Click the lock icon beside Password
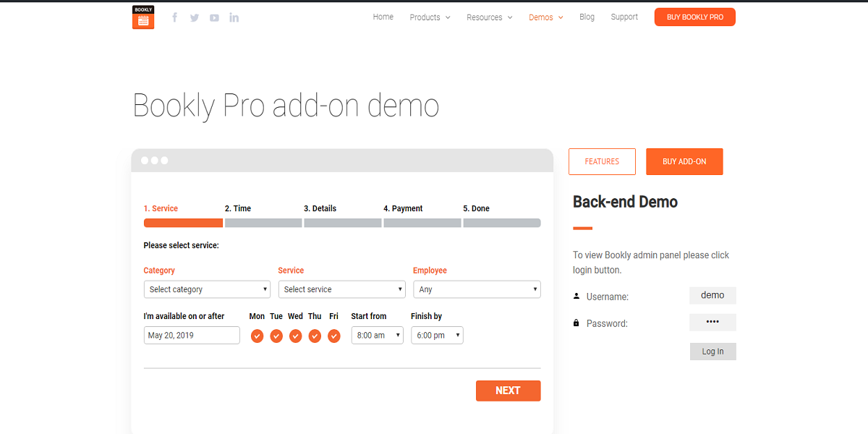The width and height of the screenshot is (868, 434). pos(576,323)
